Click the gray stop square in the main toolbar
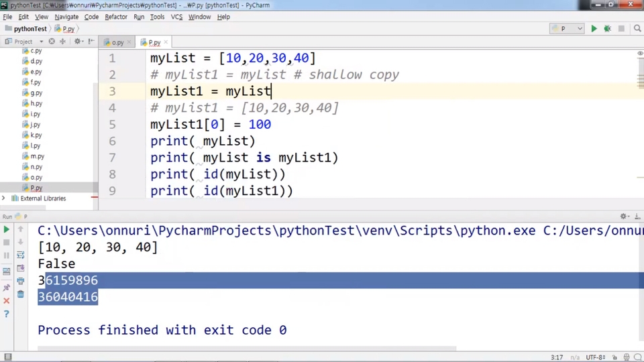Viewport: 644px width, 362px height. coord(621,28)
